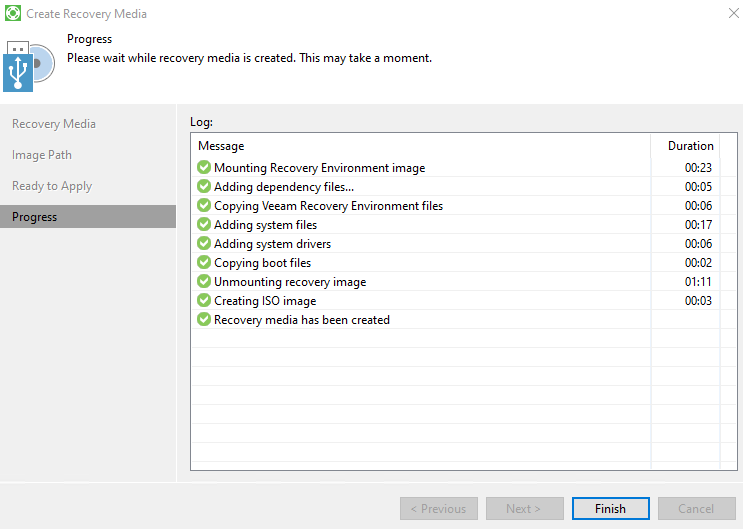Click checkmark beside Recovery media has been created
The image size is (743, 529).
204,320
